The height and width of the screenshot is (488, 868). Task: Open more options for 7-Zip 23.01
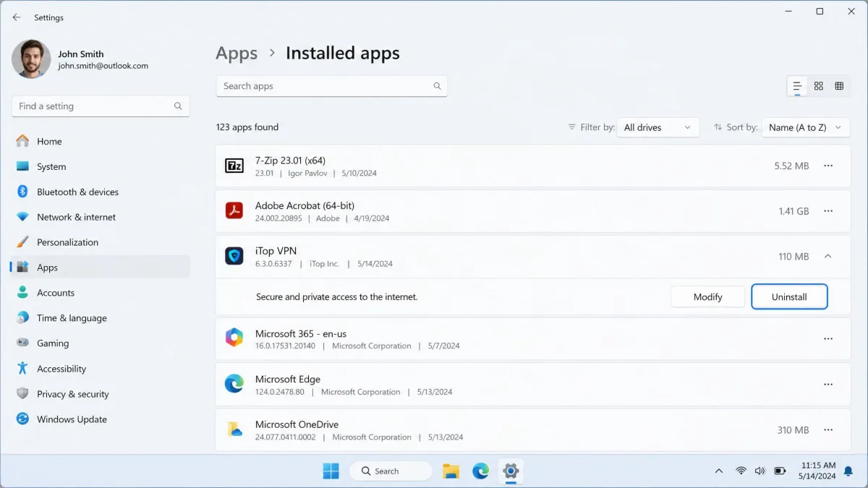pyautogui.click(x=828, y=166)
